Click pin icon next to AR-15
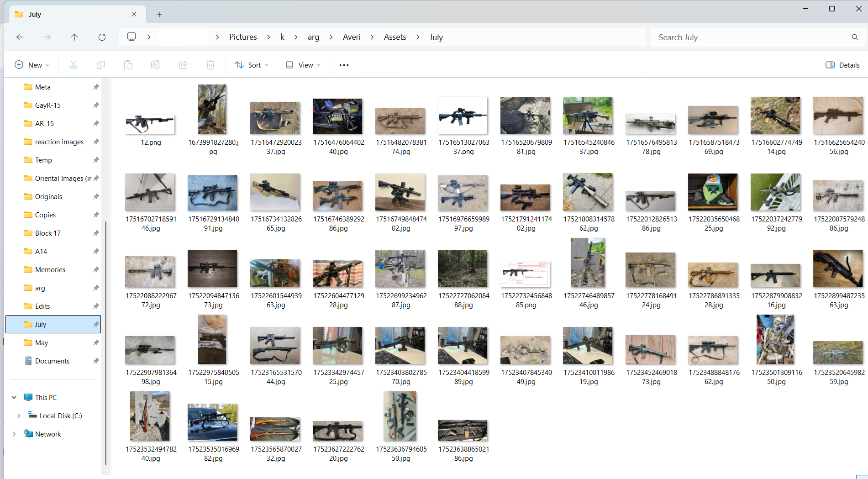Viewport: 868px width, 479px height. (96, 123)
